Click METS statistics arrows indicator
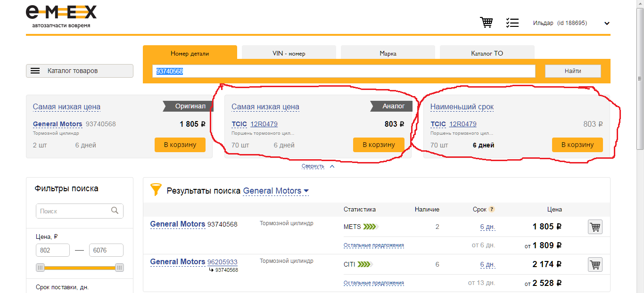The width and height of the screenshot is (644, 293). 371,227
